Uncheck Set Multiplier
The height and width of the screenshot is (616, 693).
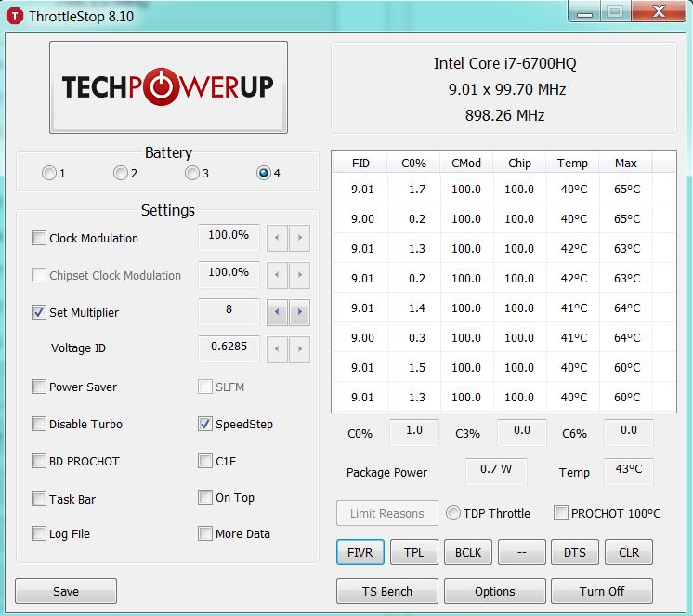(38, 312)
